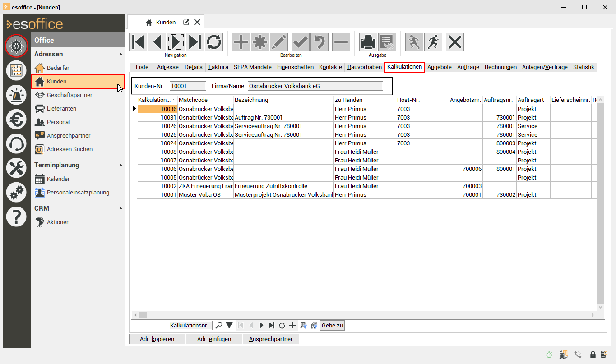
Task: Click the Gehe zu button
Action: point(333,325)
